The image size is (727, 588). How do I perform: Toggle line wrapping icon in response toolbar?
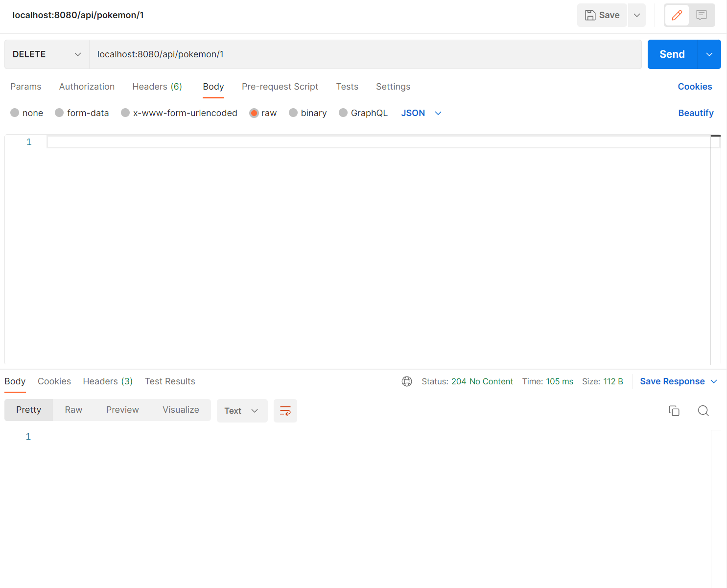pos(285,411)
